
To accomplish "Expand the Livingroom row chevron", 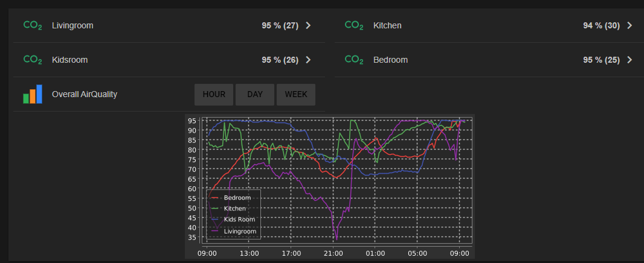I will pos(308,25).
